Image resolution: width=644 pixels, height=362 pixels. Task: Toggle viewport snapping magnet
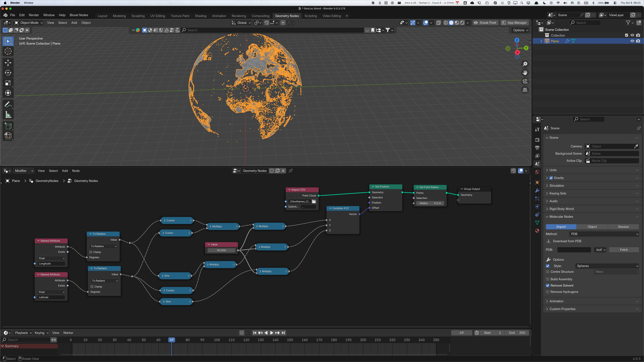click(x=267, y=23)
